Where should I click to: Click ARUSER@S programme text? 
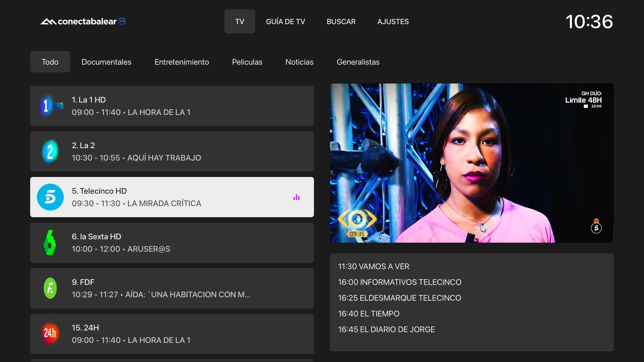click(149, 249)
